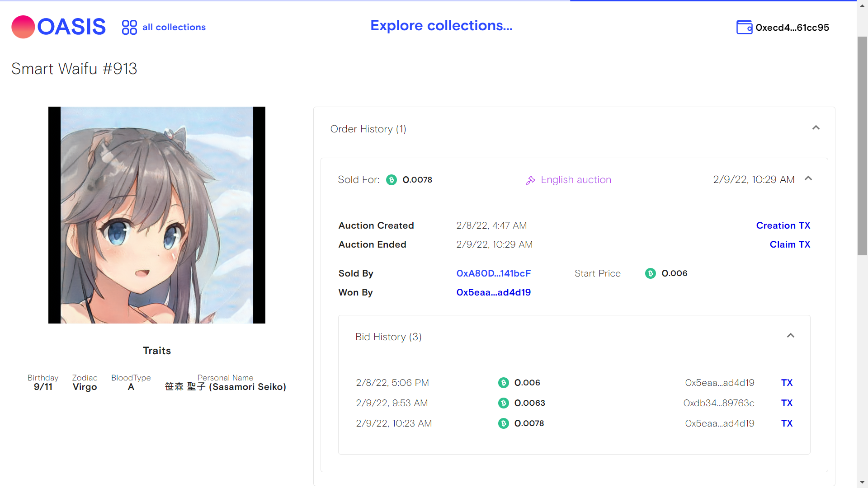Click the Sold For amount 0.0078
Viewport: 868px width, 488px height.
pos(417,180)
